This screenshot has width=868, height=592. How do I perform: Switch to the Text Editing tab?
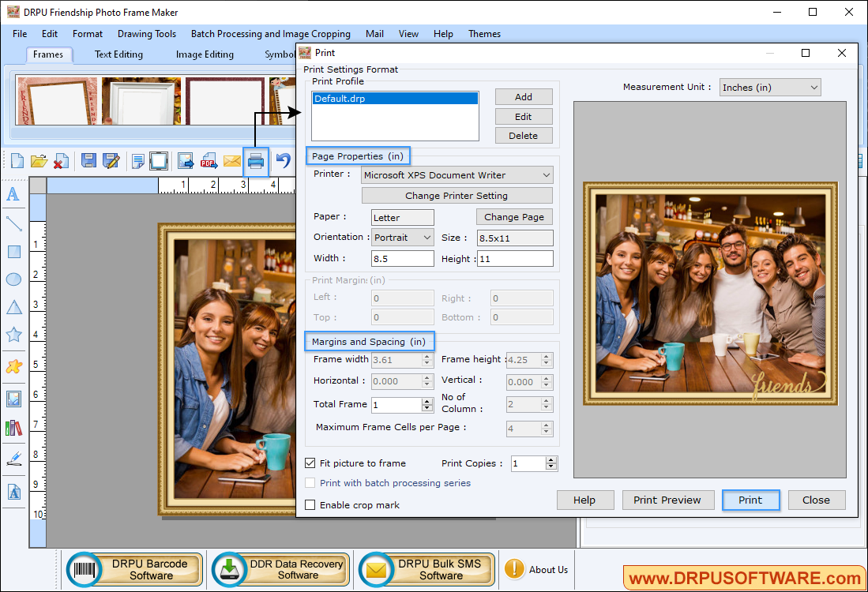click(x=118, y=54)
